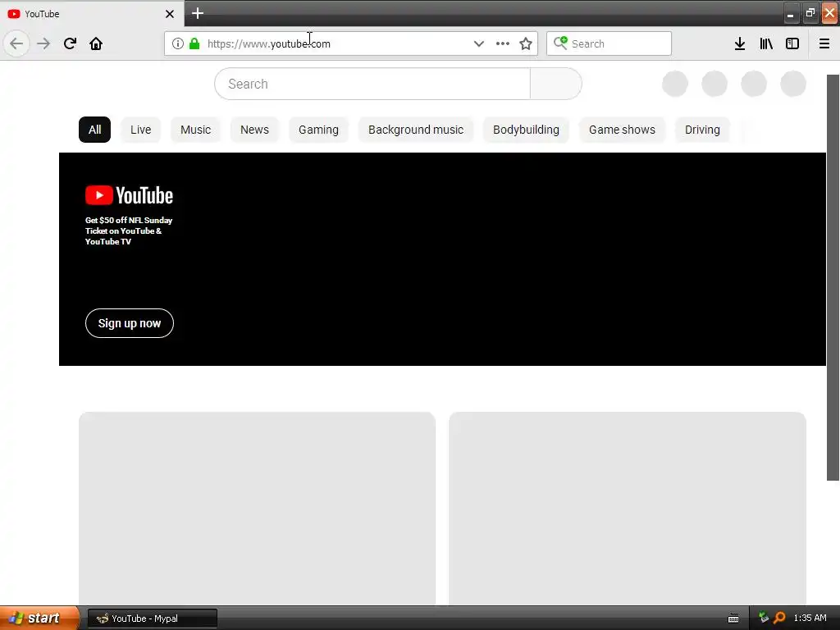Click YouTube - Mypal taskbar button

click(153, 619)
